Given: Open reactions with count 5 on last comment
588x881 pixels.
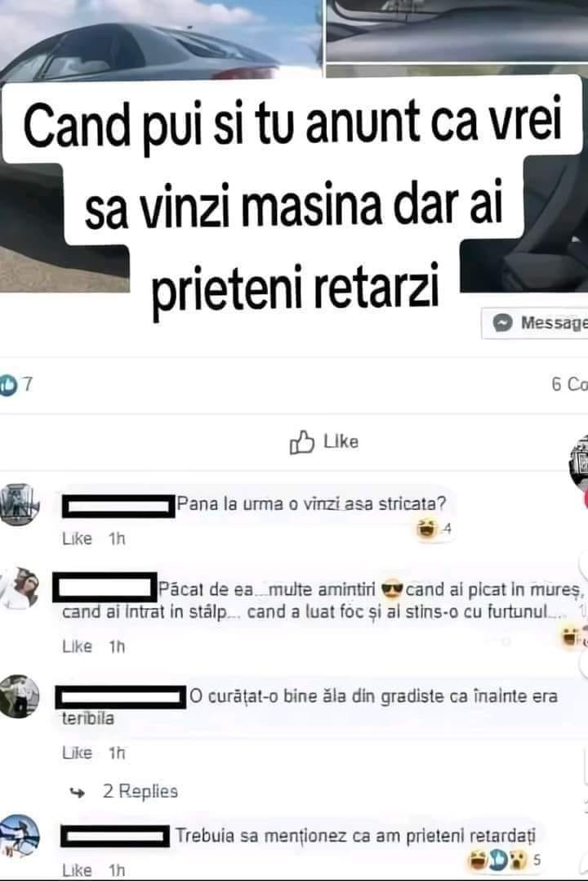Looking at the screenshot, I should (x=504, y=859).
